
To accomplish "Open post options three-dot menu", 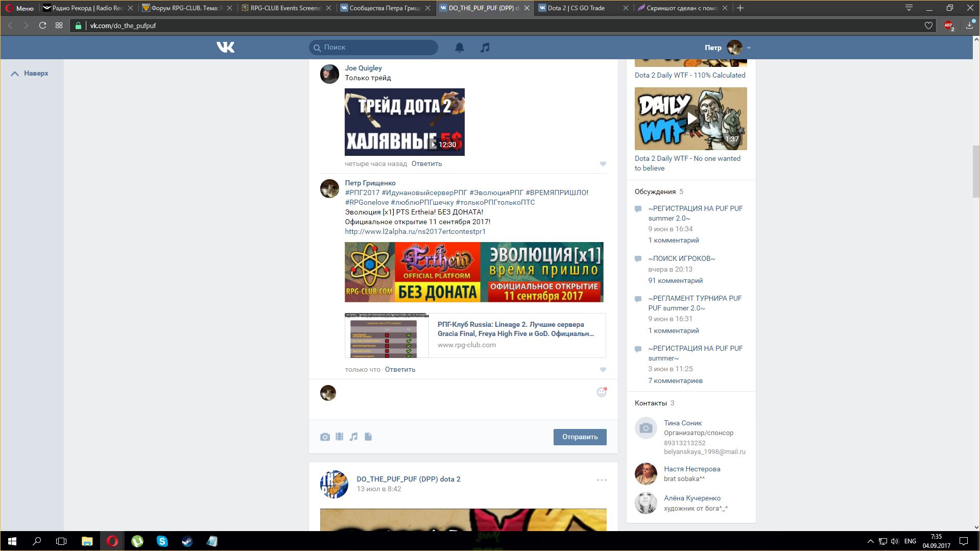I will coord(602,480).
